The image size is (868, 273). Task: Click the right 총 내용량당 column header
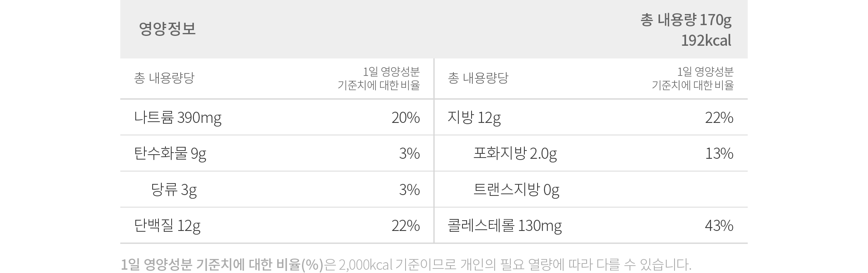(x=478, y=78)
